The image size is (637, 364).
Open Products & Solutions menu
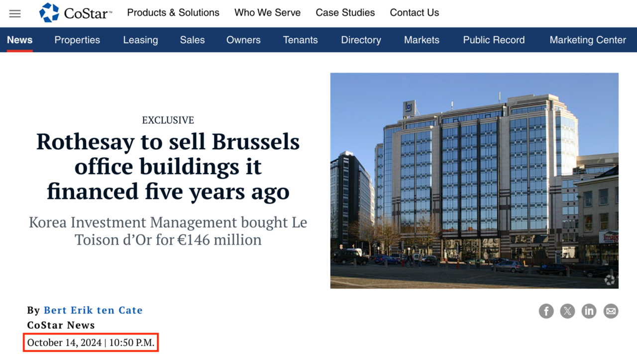click(173, 13)
